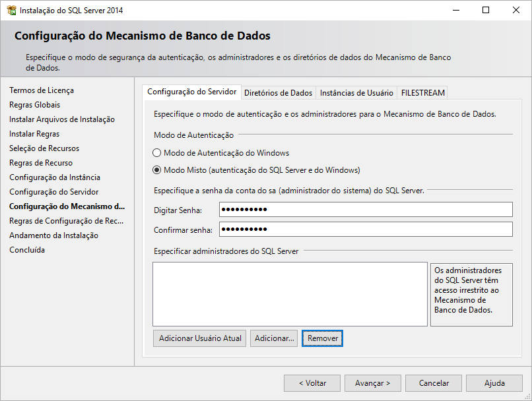
Task: Minimize the installer window
Action: (455, 11)
